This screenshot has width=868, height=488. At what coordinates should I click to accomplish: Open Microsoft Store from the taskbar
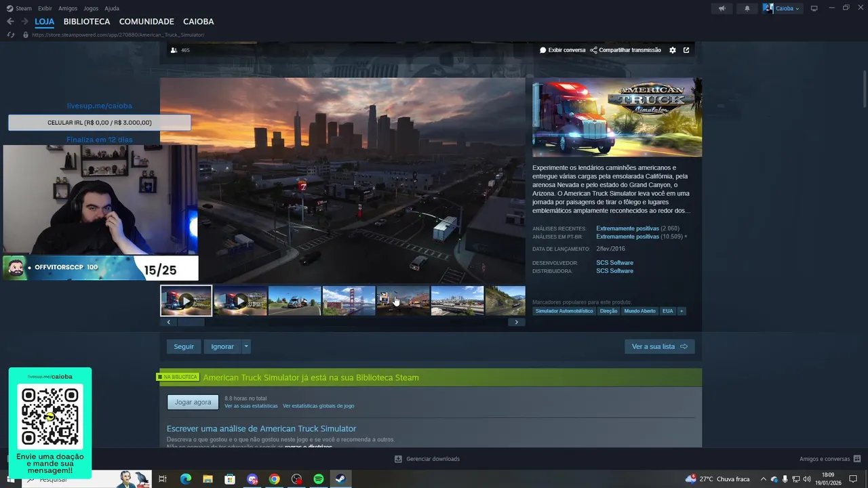click(x=230, y=479)
